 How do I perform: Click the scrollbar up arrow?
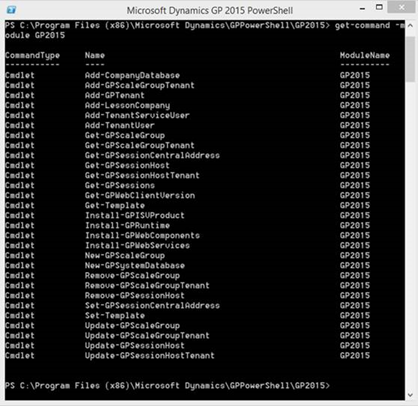[x=410, y=26]
